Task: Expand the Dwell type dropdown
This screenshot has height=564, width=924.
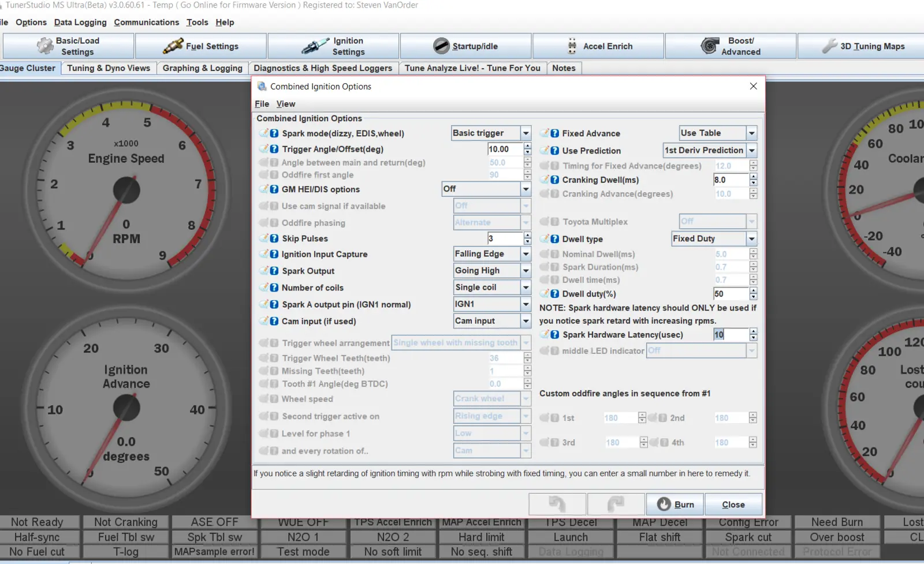Action: (751, 239)
